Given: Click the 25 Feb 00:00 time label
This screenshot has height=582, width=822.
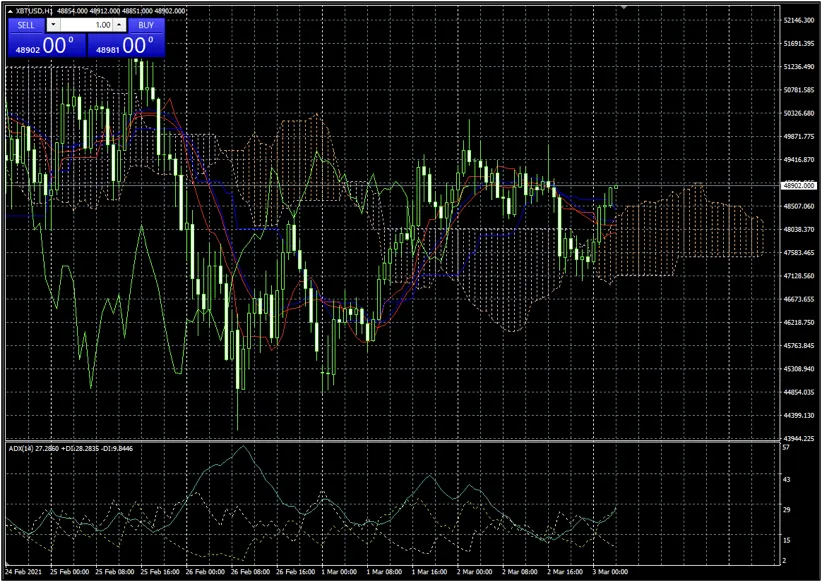Looking at the screenshot, I should point(70,572).
